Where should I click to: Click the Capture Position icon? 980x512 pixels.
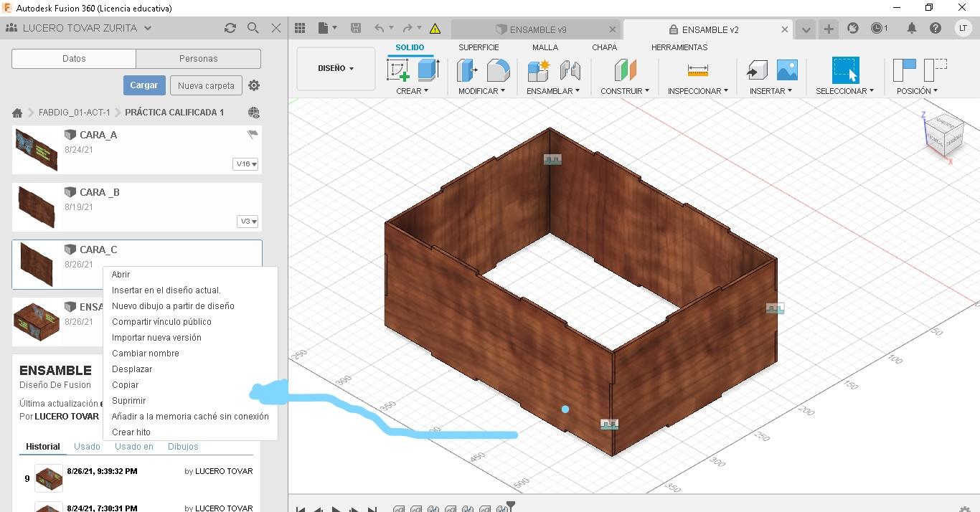point(905,70)
